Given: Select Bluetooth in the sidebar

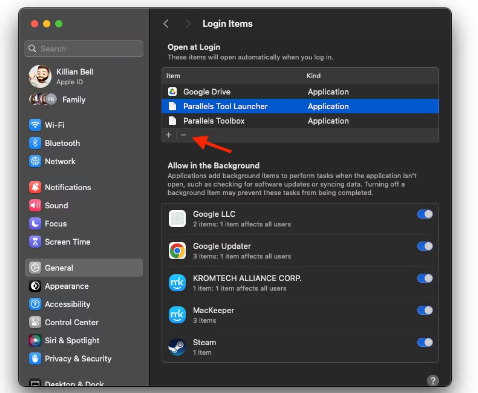Looking at the screenshot, I should [62, 143].
